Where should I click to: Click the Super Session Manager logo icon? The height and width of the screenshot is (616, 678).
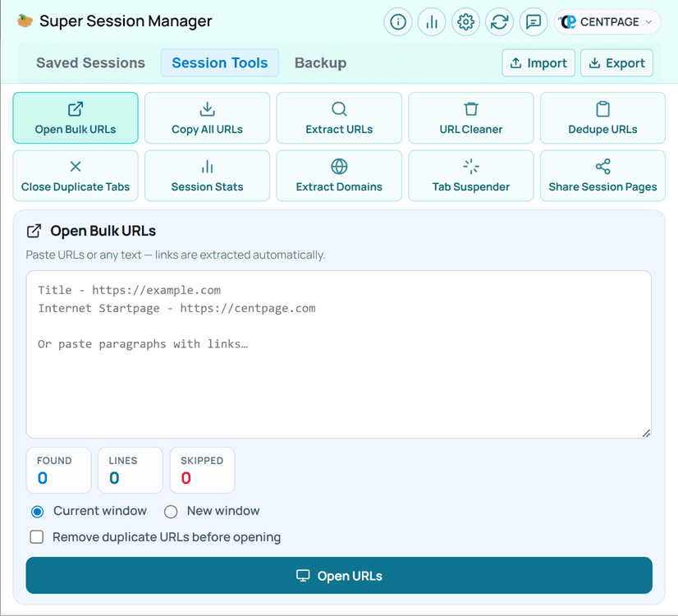pyautogui.click(x=25, y=21)
